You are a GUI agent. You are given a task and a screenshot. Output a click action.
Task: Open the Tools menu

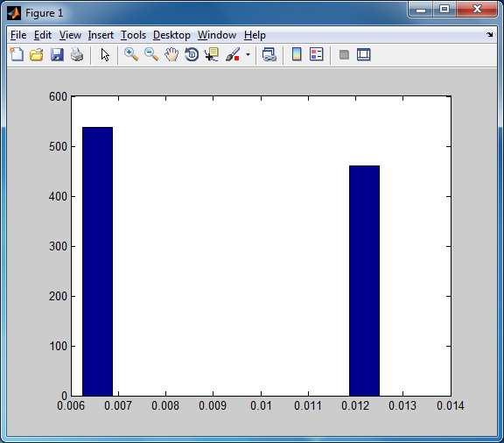133,35
